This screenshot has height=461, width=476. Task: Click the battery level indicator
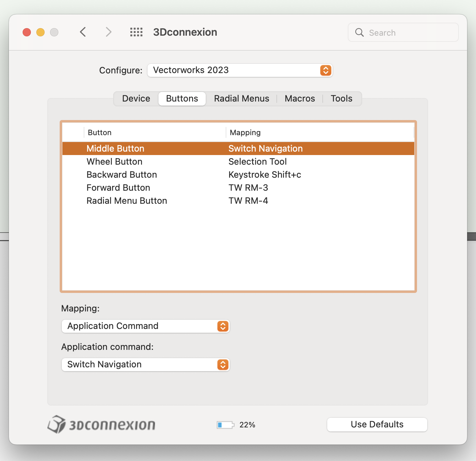click(225, 425)
